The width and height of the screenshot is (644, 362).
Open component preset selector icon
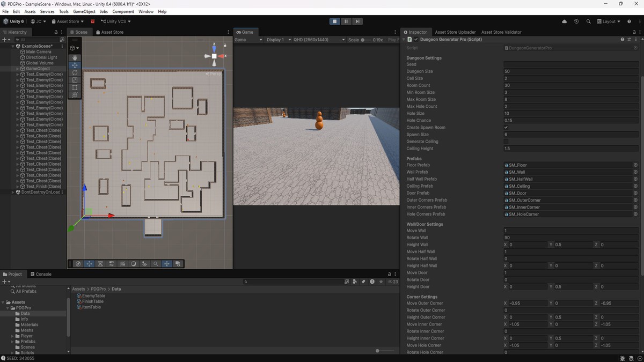tap(629, 40)
